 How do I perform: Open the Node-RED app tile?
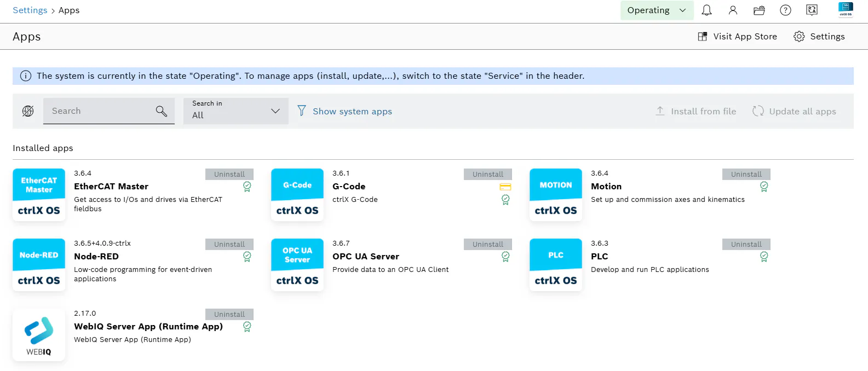coord(39,265)
